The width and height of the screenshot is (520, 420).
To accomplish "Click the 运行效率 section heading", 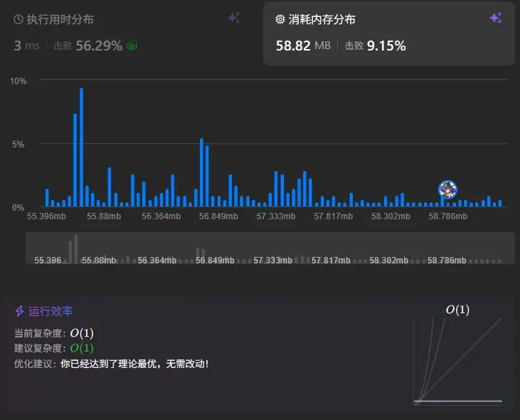I will pos(50,311).
